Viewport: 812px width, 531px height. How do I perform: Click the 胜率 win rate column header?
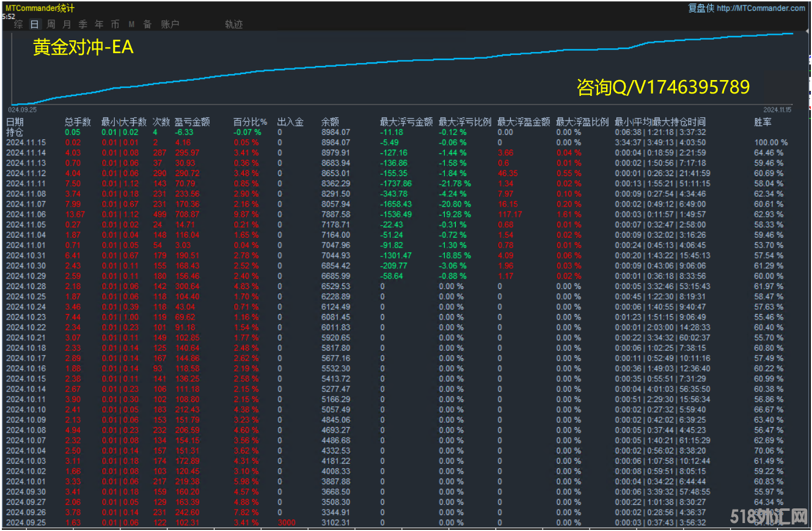click(763, 122)
